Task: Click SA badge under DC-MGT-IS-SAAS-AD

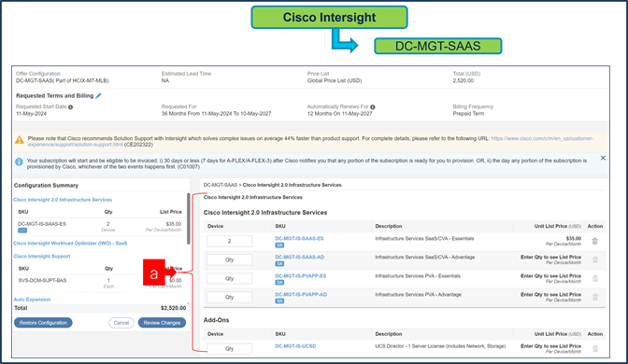Action: click(279, 263)
